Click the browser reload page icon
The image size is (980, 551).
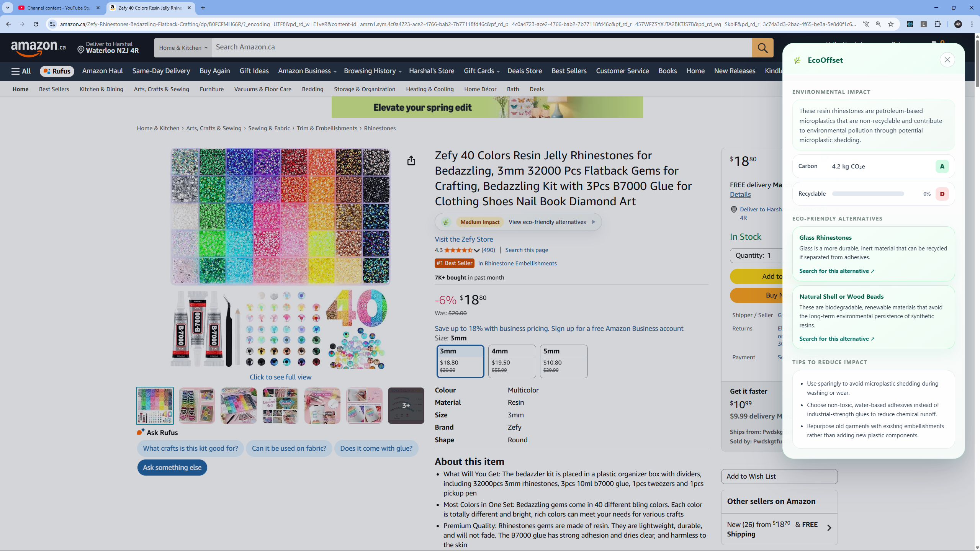36,24
